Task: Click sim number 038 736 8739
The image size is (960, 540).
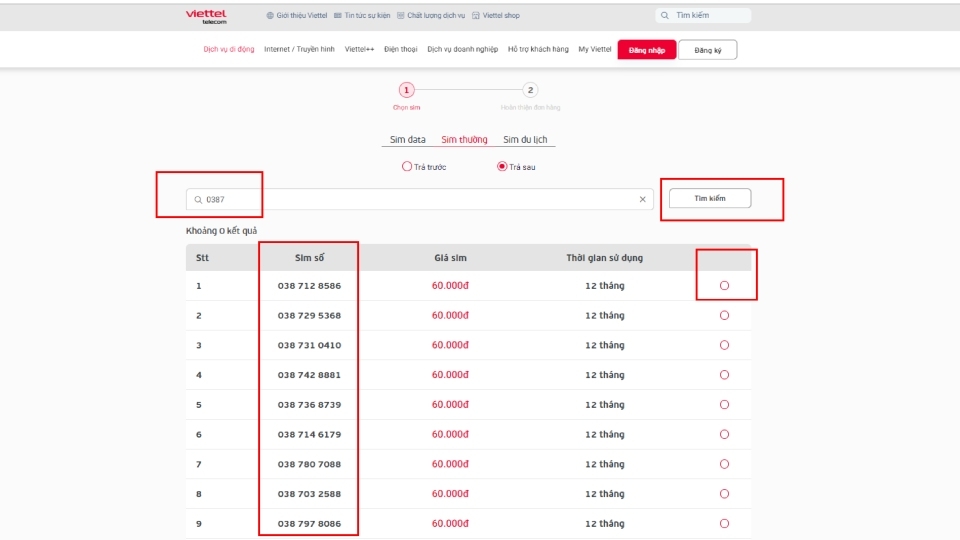Action: point(309,405)
